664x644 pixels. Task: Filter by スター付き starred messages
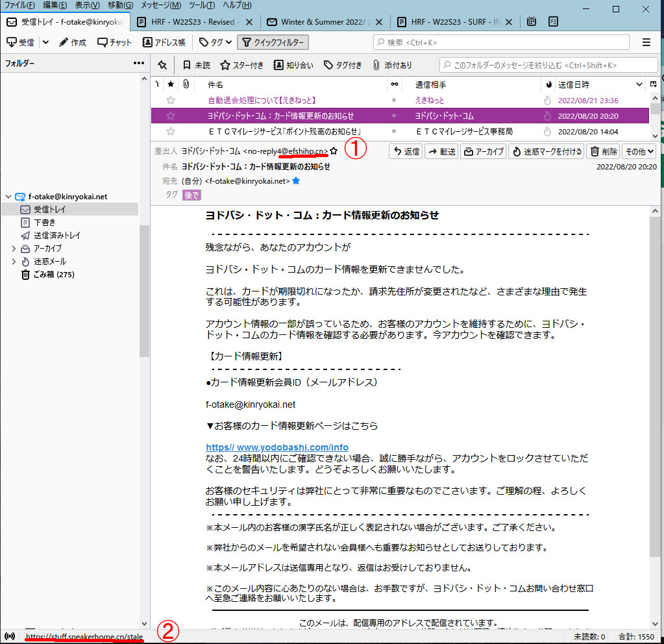242,66
